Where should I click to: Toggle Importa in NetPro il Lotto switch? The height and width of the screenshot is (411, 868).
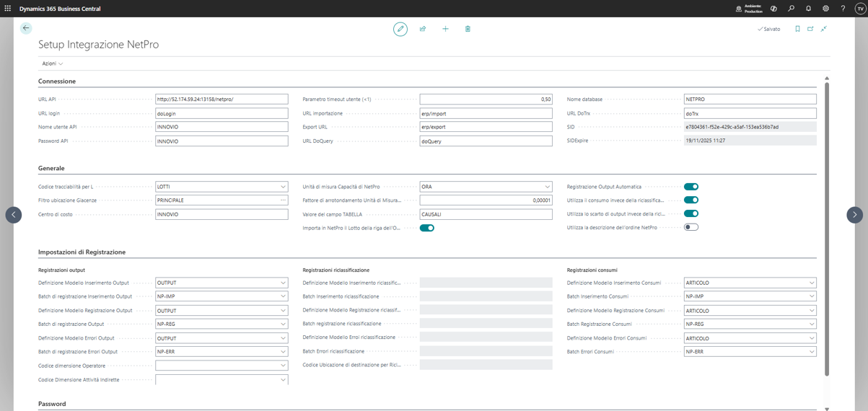tap(427, 228)
